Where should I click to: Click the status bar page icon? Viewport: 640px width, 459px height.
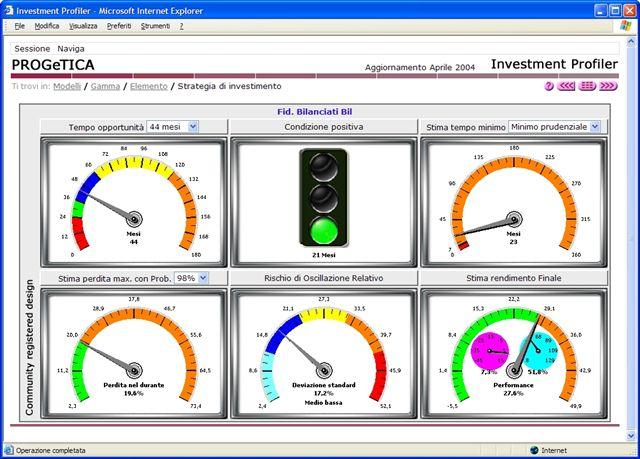pyautogui.click(x=8, y=450)
